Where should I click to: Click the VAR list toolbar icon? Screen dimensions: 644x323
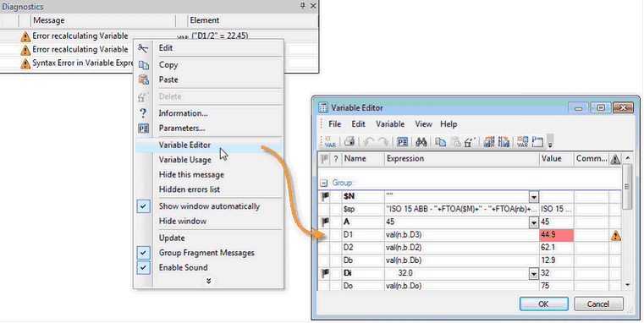click(x=522, y=142)
